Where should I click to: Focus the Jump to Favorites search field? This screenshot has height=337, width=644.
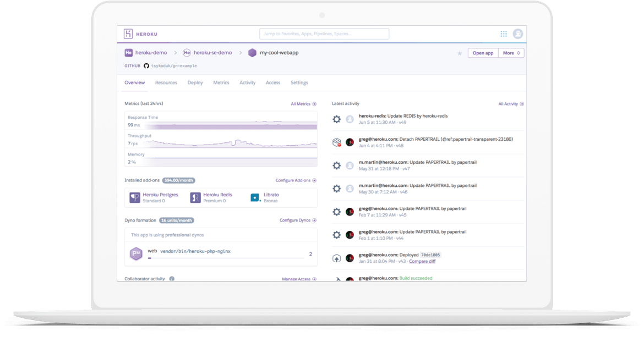click(324, 34)
